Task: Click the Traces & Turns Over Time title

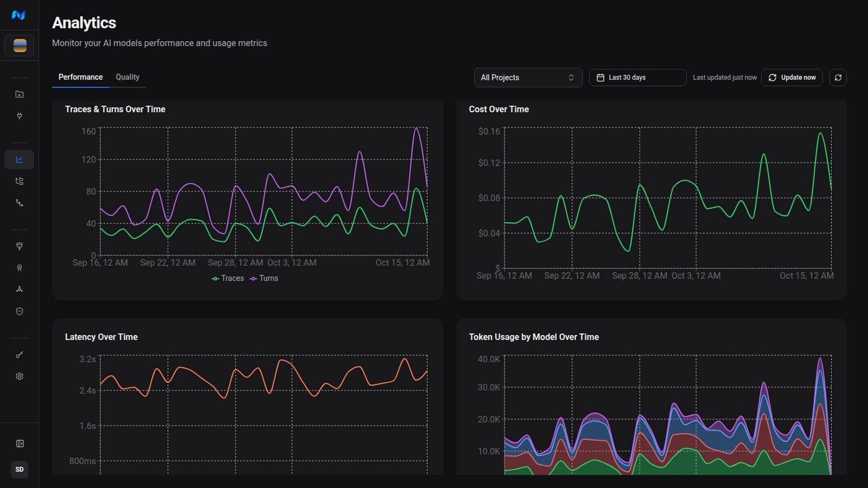Action: point(115,109)
